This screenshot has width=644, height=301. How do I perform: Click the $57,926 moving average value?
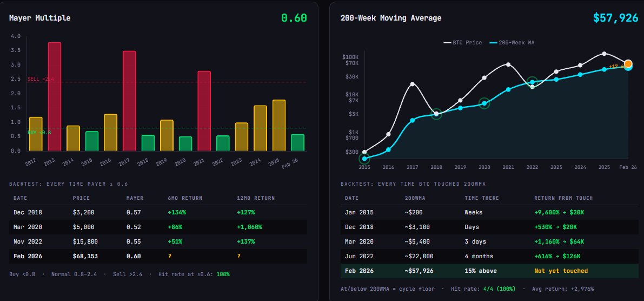pos(615,18)
